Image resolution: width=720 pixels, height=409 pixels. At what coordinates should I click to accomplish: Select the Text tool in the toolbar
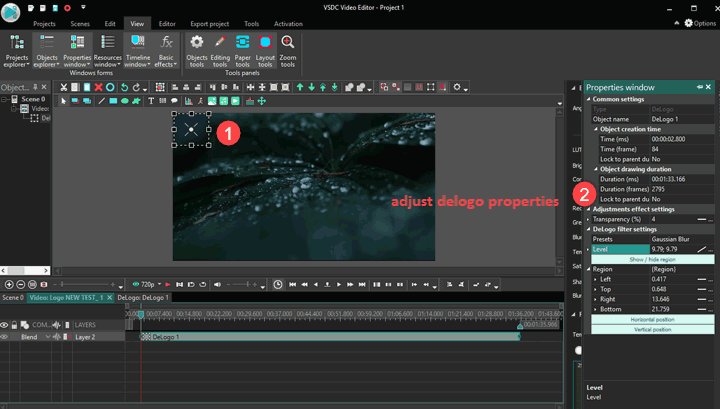pos(151,101)
